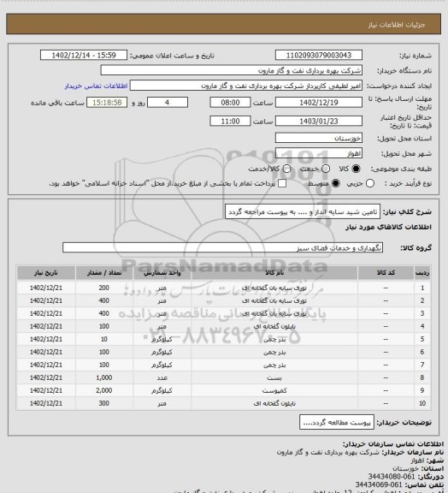Click quantity 300 in row 10
The image size is (448, 493).
104,403
